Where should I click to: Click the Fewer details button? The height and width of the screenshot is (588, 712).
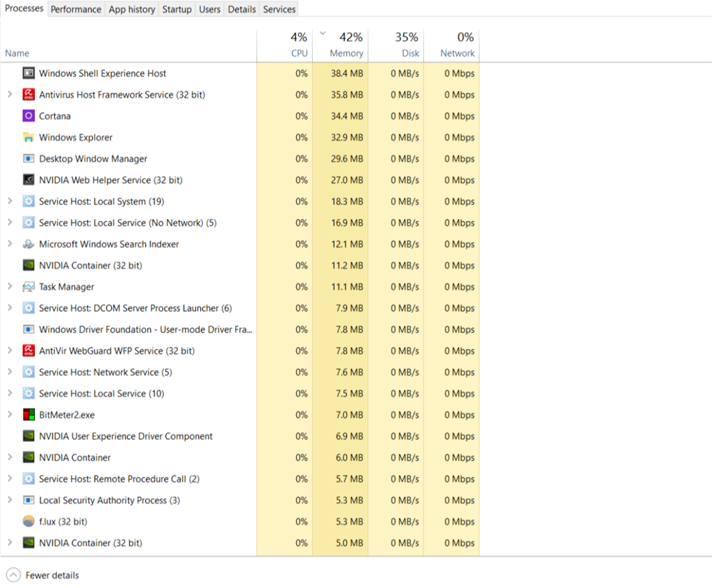click(x=42, y=575)
